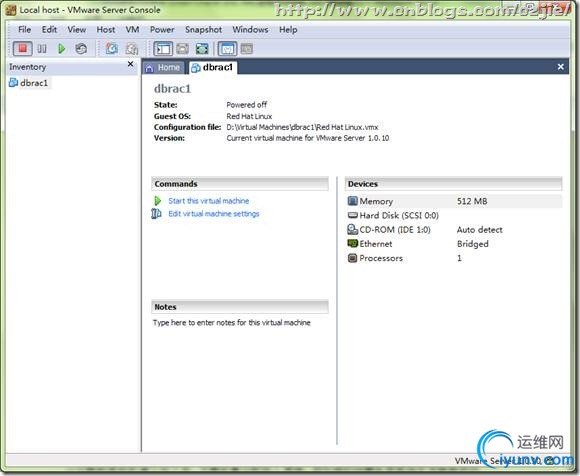Image resolution: width=580 pixels, height=476 pixels.
Task: Click the Console view toolbar icon
Action: click(x=247, y=48)
